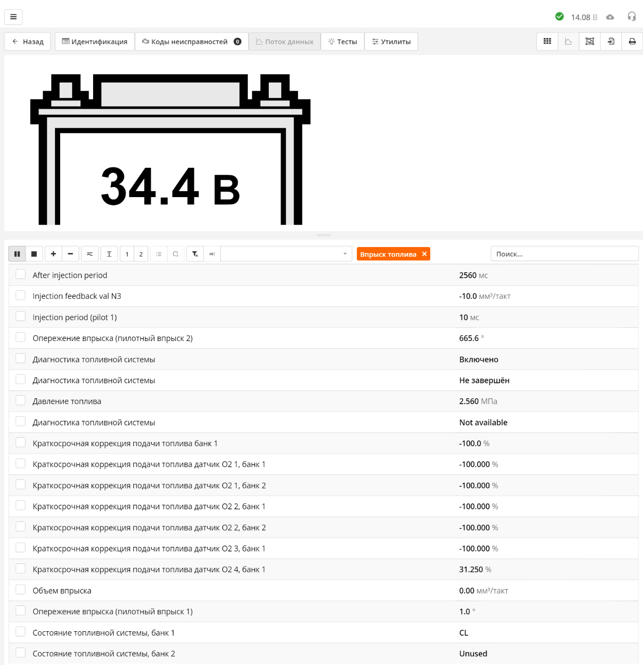Stop the data stream recording
This screenshot has height=672, width=643.
click(x=34, y=254)
